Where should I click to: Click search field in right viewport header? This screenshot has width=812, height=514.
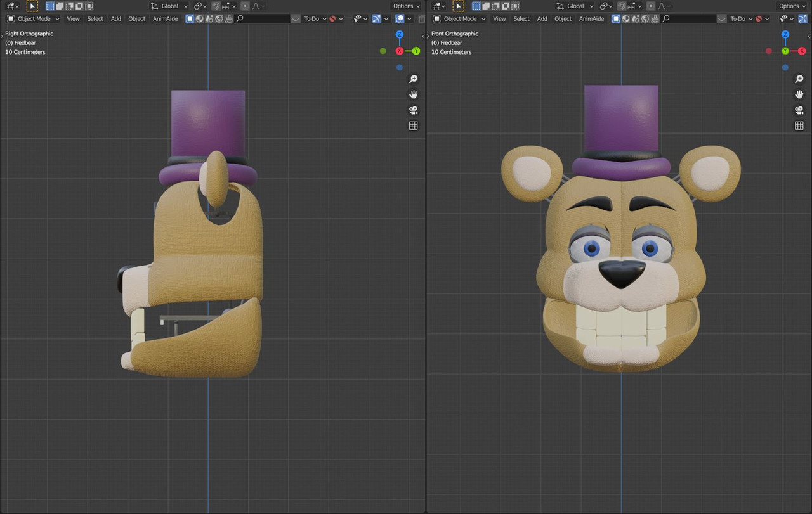263,18
